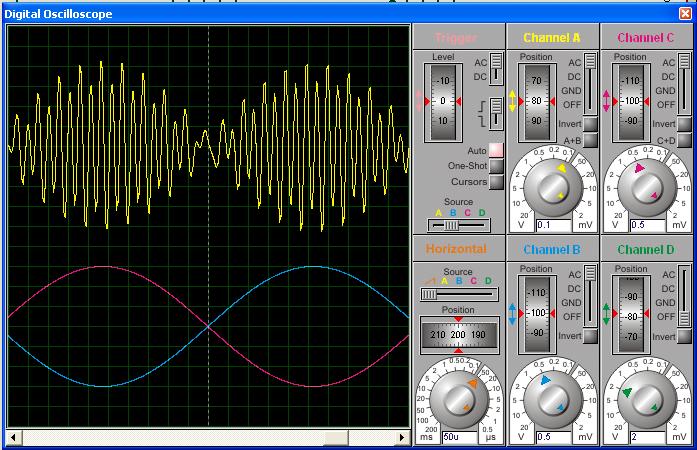697x450 pixels.
Task: Toggle the A+B sum button
Action: [590, 140]
